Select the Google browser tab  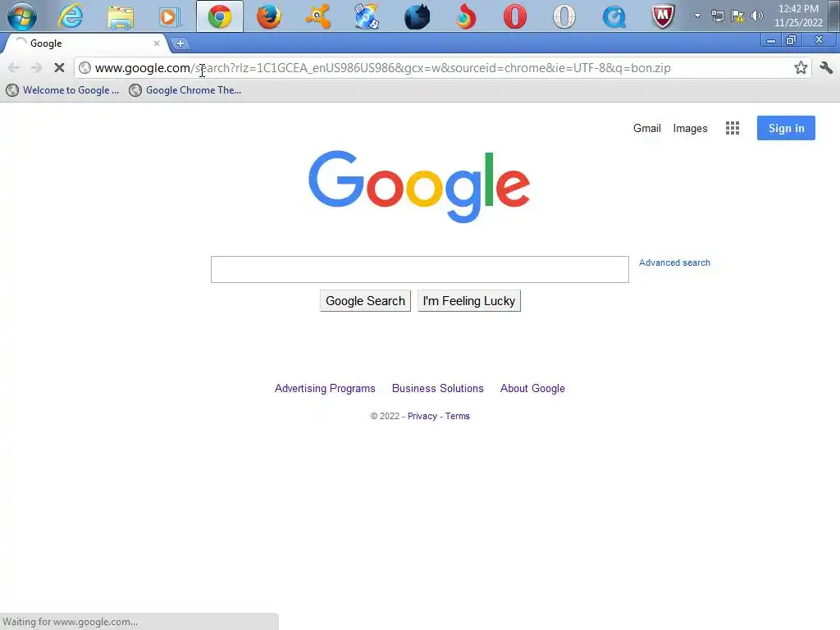pyautogui.click(x=85, y=43)
